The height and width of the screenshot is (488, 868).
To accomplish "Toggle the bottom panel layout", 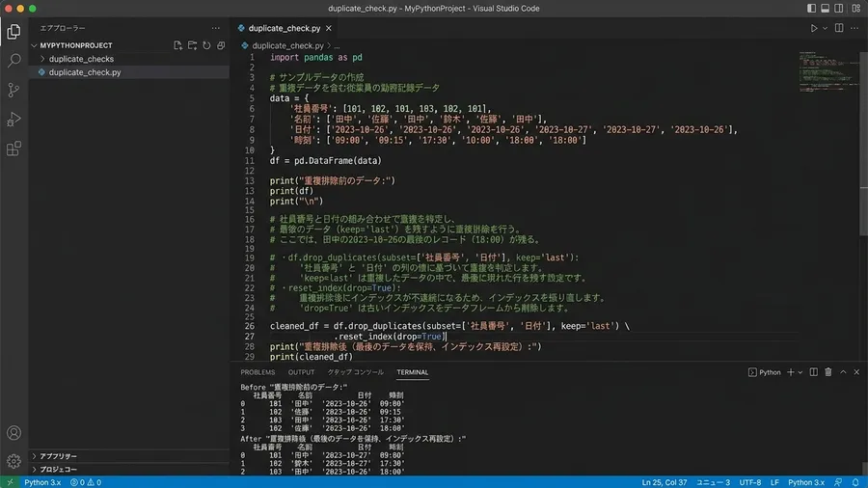I will [x=825, y=9].
